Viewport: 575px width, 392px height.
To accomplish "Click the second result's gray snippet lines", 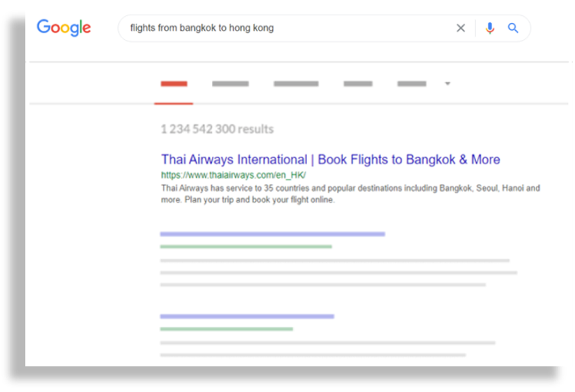I will (x=336, y=272).
